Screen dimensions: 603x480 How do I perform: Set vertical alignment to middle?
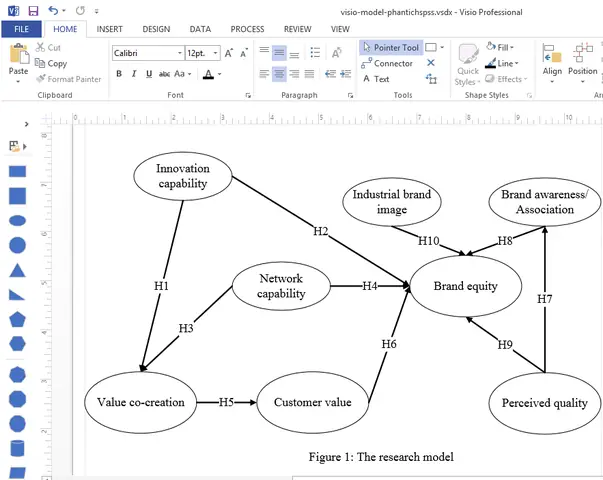[x=279, y=52]
